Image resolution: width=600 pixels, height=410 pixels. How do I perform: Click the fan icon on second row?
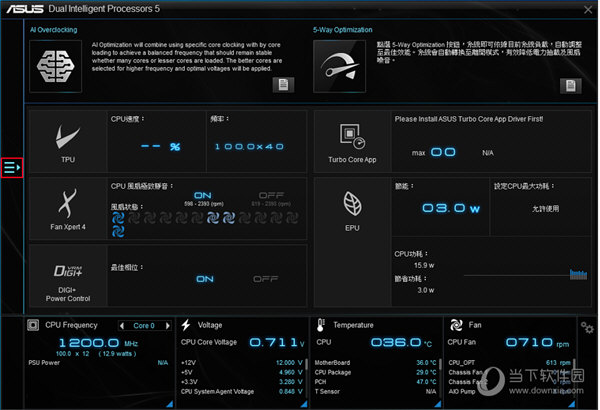tap(118, 232)
